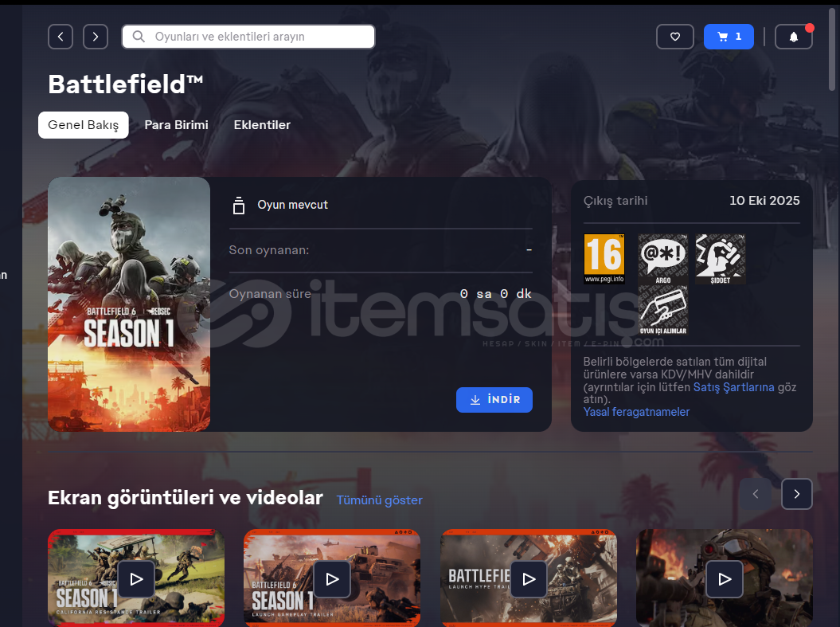Play the fourth video with soldier close-up
This screenshot has height=627, width=840.
click(725, 578)
